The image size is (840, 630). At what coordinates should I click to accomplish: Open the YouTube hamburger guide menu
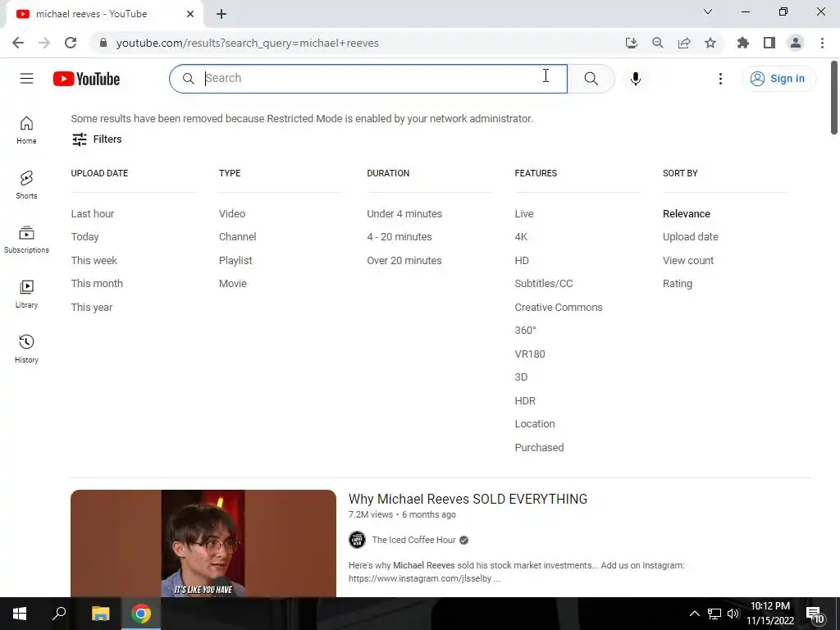pos(27,79)
